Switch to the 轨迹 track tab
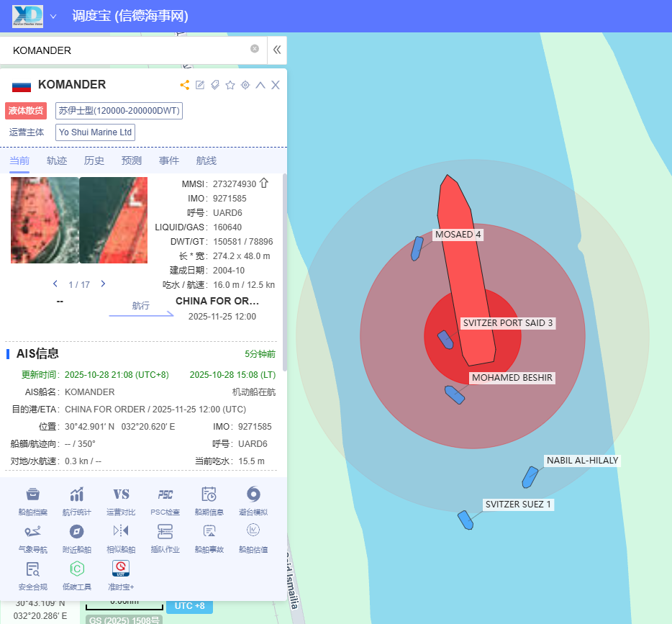Viewport: 672px width, 624px height. [57, 160]
